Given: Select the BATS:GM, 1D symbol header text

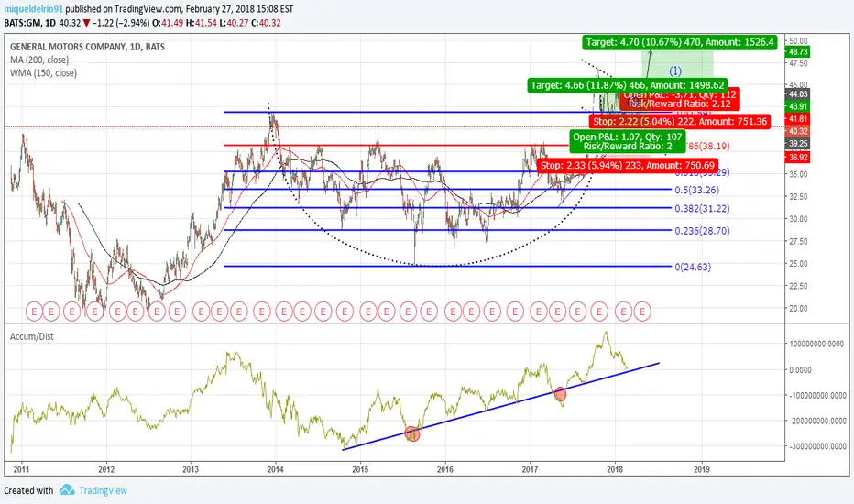Looking at the screenshot, I should [x=30, y=23].
